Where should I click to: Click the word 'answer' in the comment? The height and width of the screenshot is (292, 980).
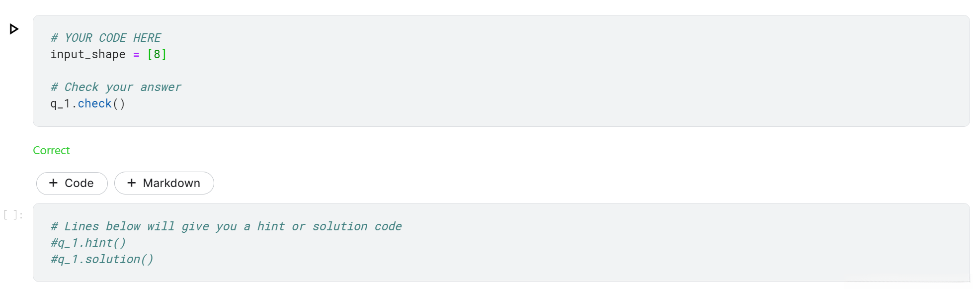[x=161, y=88]
